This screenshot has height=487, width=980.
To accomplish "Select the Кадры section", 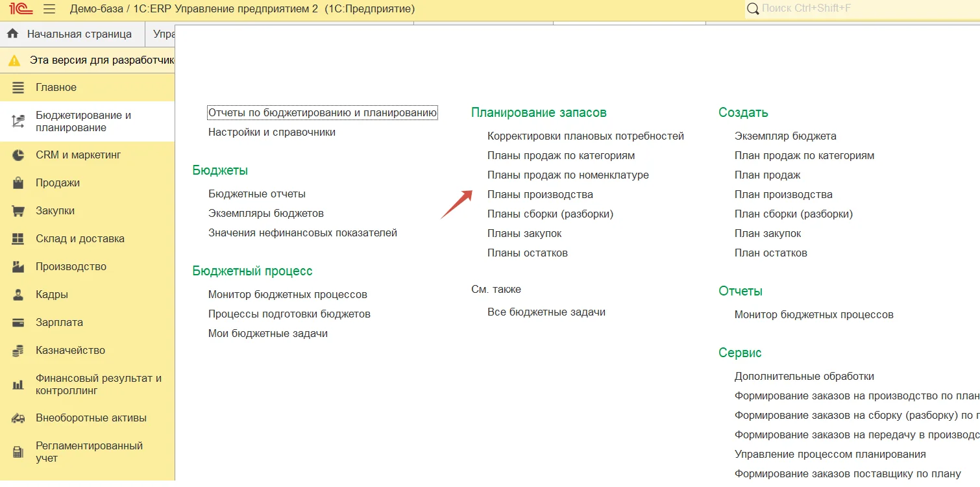I will tap(87, 295).
